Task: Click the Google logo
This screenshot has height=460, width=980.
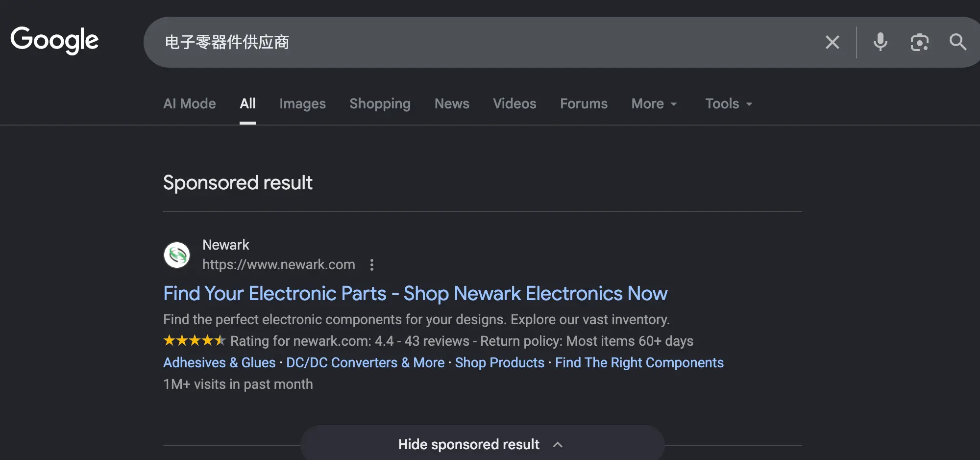Action: click(54, 41)
